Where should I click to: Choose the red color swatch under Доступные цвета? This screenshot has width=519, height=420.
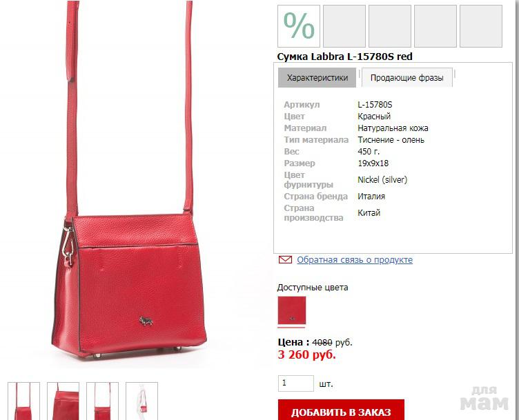tap(292, 310)
